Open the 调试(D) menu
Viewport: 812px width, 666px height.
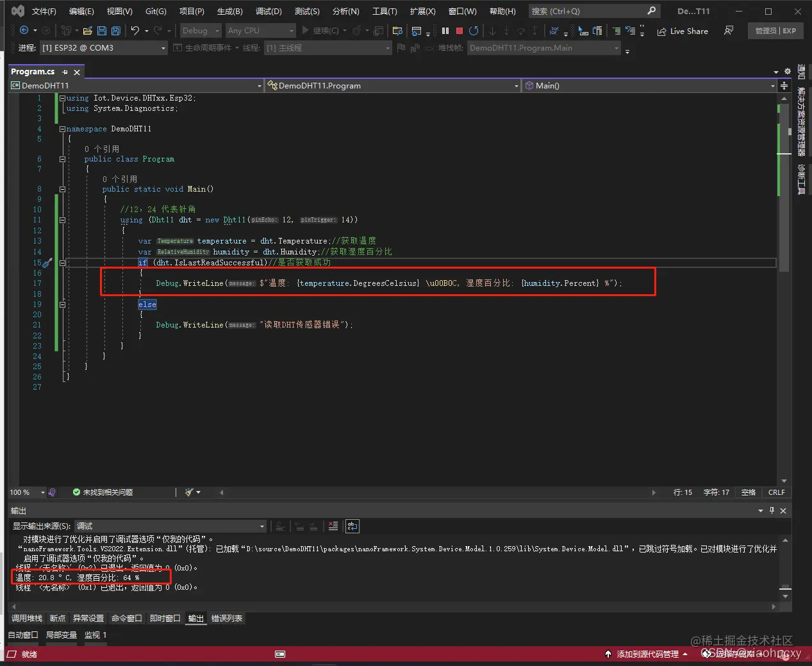click(x=269, y=11)
